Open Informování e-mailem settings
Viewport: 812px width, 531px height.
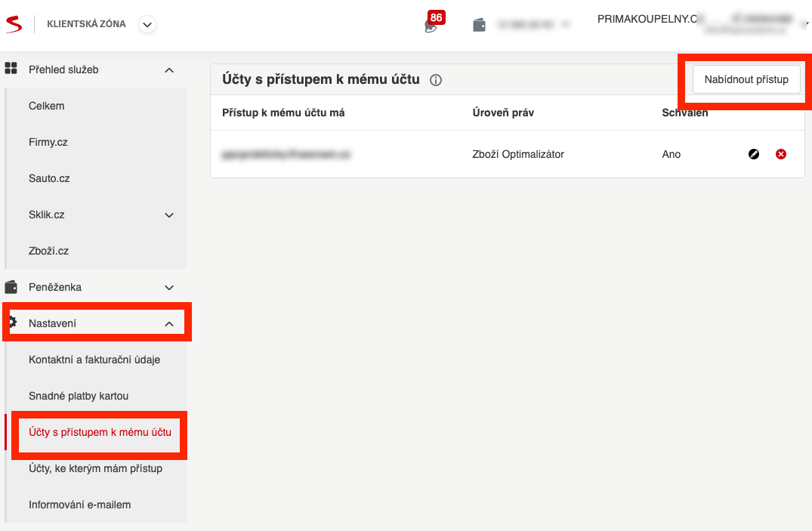80,505
